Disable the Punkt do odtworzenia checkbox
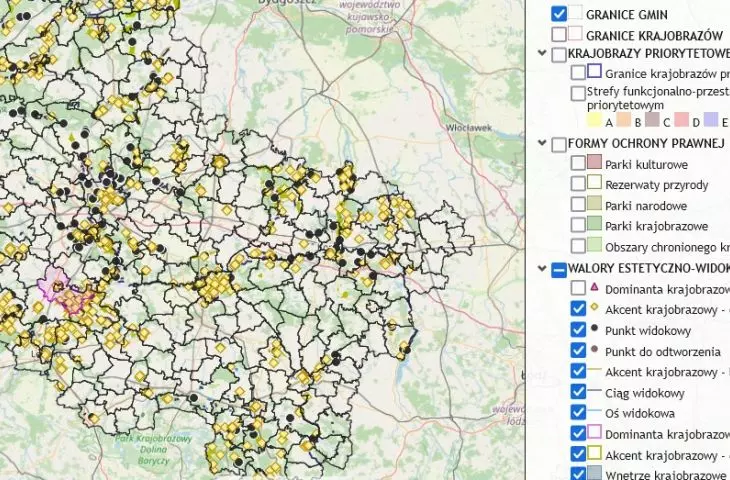 click(x=578, y=350)
